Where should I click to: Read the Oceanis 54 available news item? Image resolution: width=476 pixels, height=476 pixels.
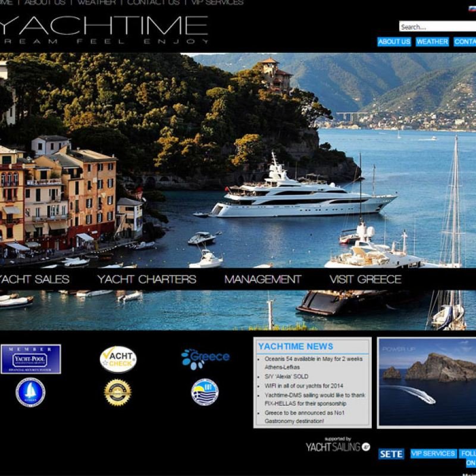(x=314, y=363)
